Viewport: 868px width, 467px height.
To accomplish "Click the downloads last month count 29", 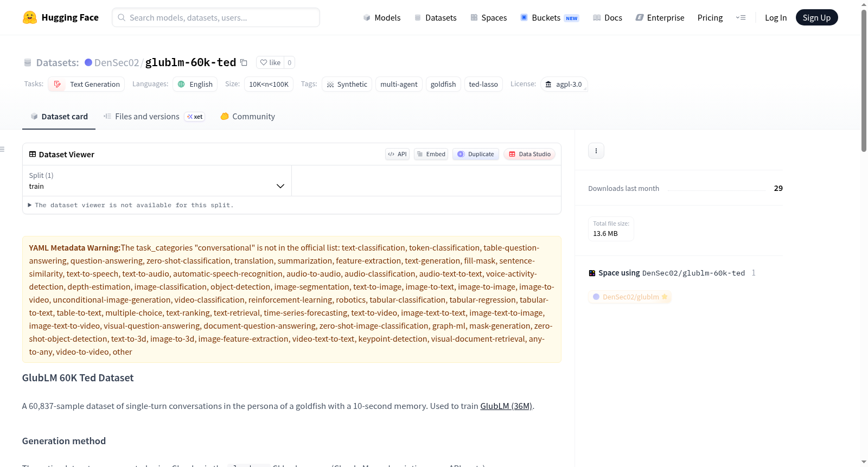I will point(778,188).
